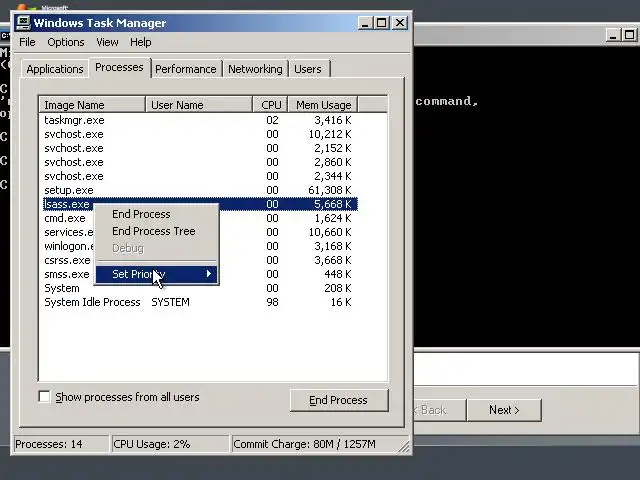This screenshot has height=480, width=640.
Task: Select svchost.exe using 2,152 K
Action: [x=200, y=148]
